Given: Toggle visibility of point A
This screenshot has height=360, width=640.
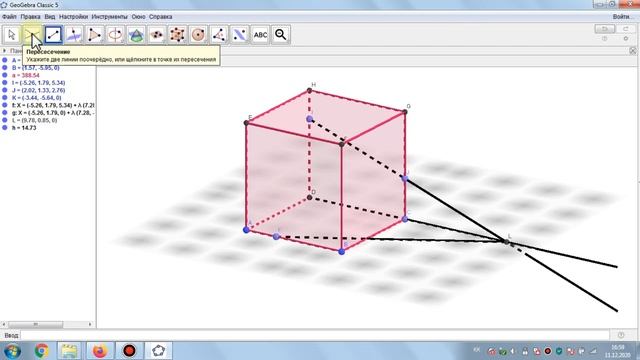Looking at the screenshot, I should pos(5,60).
